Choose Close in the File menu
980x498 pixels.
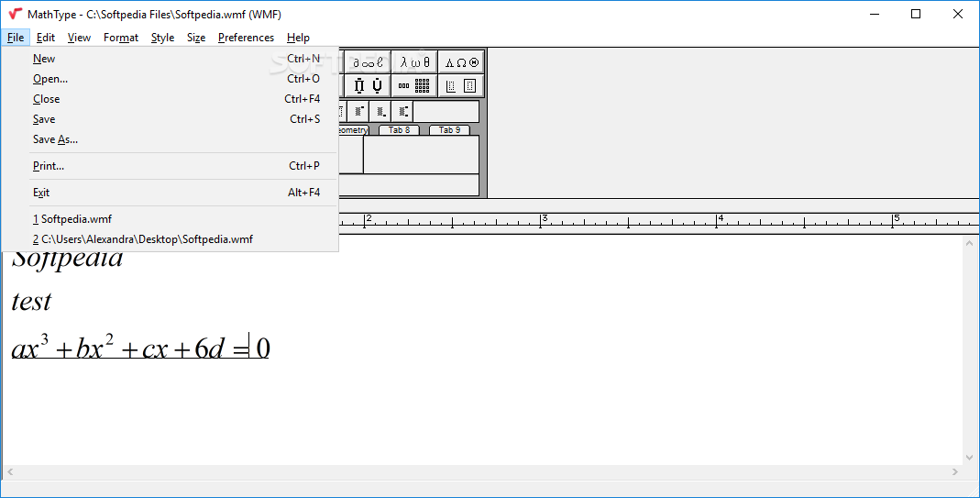pos(170,99)
